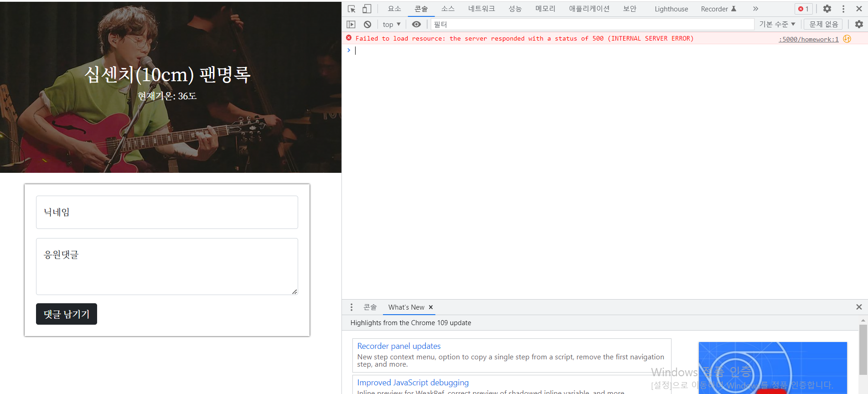Image resolution: width=868 pixels, height=394 pixels.
Task: Click the orange icon beside the homework:1 link
Action: [x=847, y=39]
